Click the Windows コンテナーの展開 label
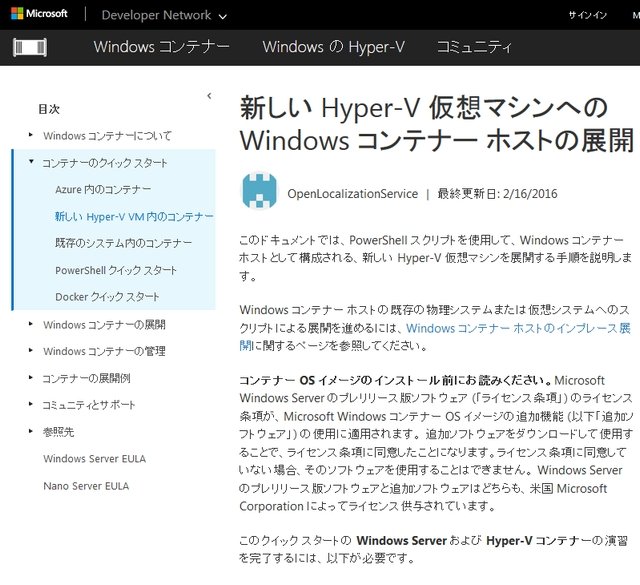The width and height of the screenshot is (640, 585). 104,325
